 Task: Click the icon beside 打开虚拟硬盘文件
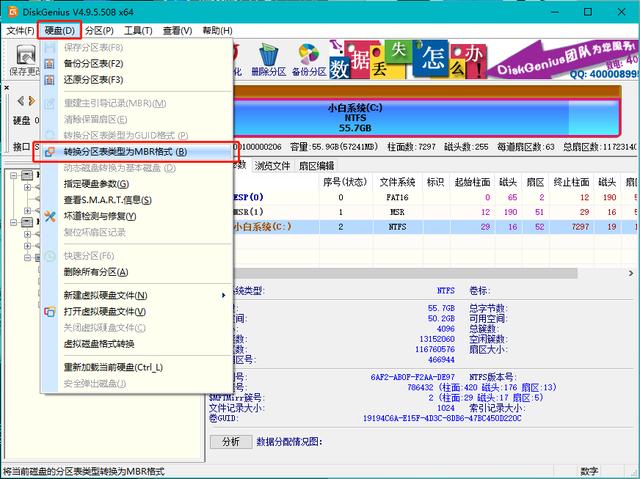coord(50,312)
